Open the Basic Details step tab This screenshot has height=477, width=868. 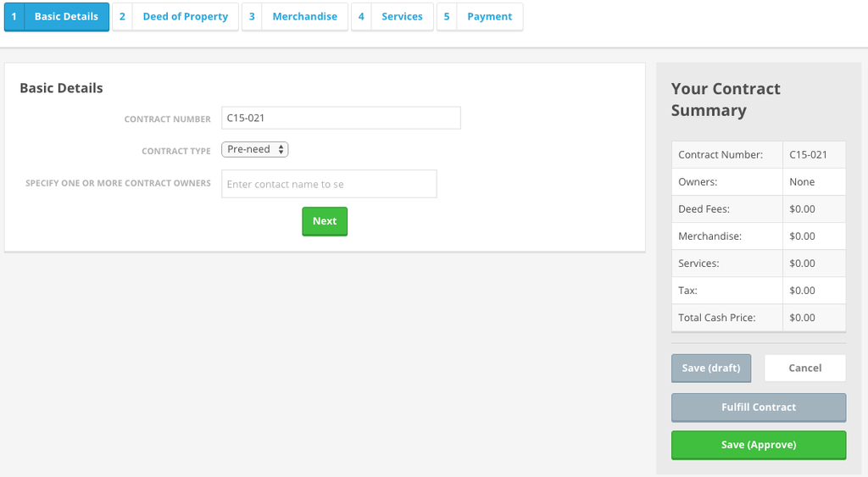click(x=57, y=17)
